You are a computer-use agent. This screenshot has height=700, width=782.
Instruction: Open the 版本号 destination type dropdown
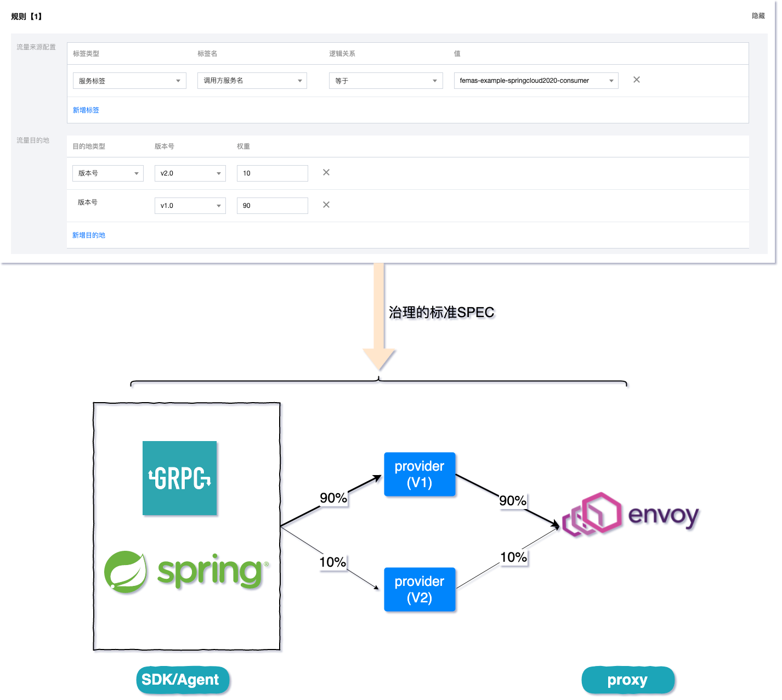pos(108,173)
